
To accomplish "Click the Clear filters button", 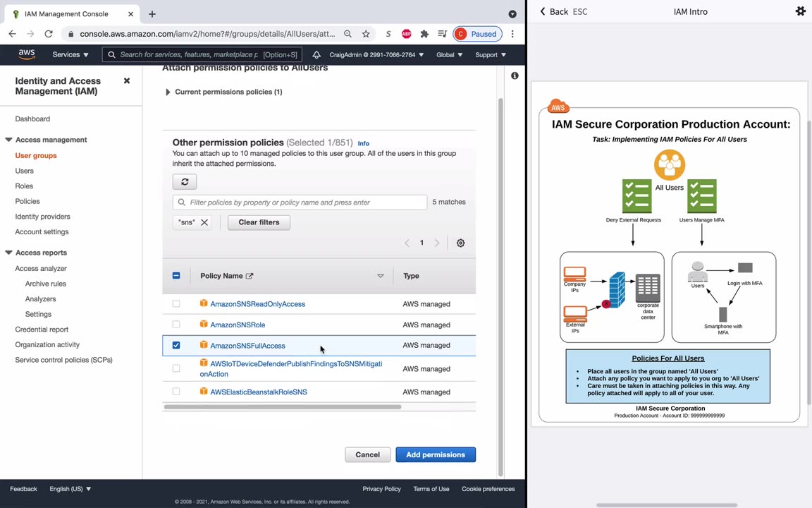I will [x=259, y=222].
